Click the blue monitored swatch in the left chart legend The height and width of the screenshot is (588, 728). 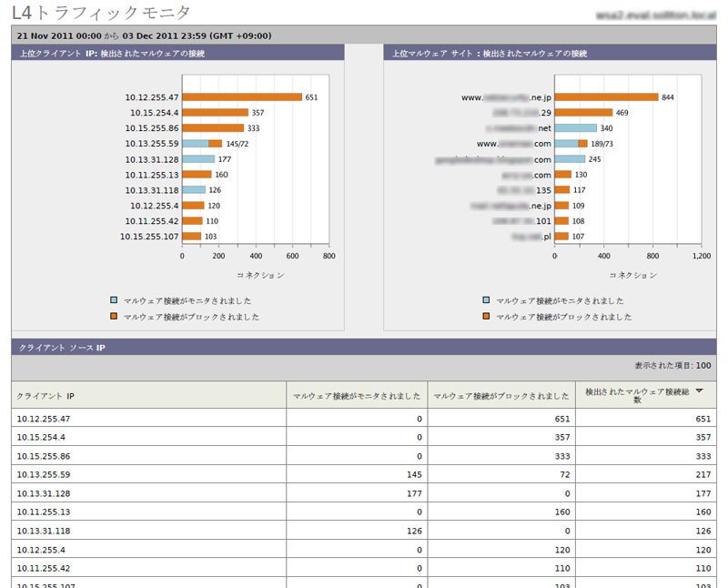114,300
